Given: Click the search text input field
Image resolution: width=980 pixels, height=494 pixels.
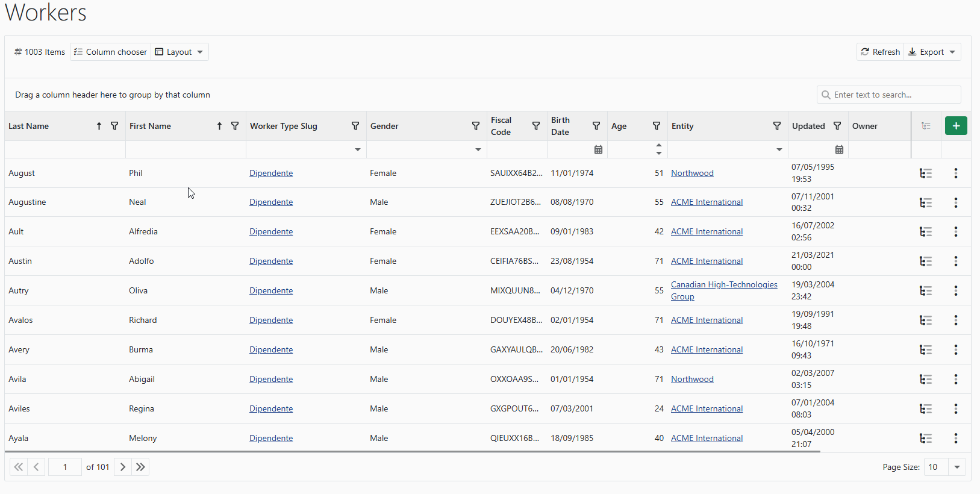Looking at the screenshot, I should click(x=894, y=95).
